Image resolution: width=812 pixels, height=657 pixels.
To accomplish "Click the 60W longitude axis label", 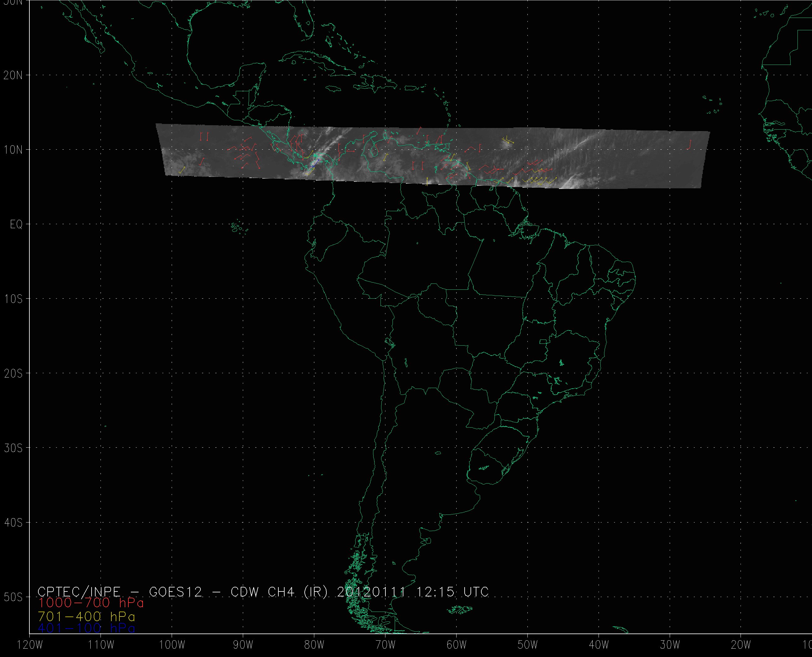I will [x=457, y=645].
